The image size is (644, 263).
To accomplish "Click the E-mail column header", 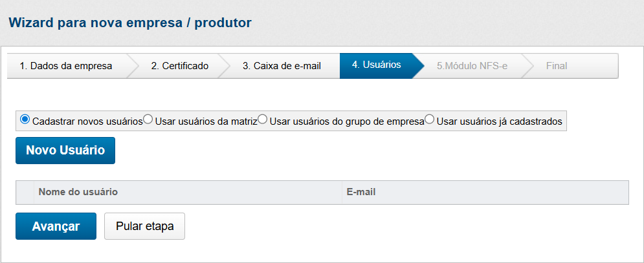I will (361, 193).
